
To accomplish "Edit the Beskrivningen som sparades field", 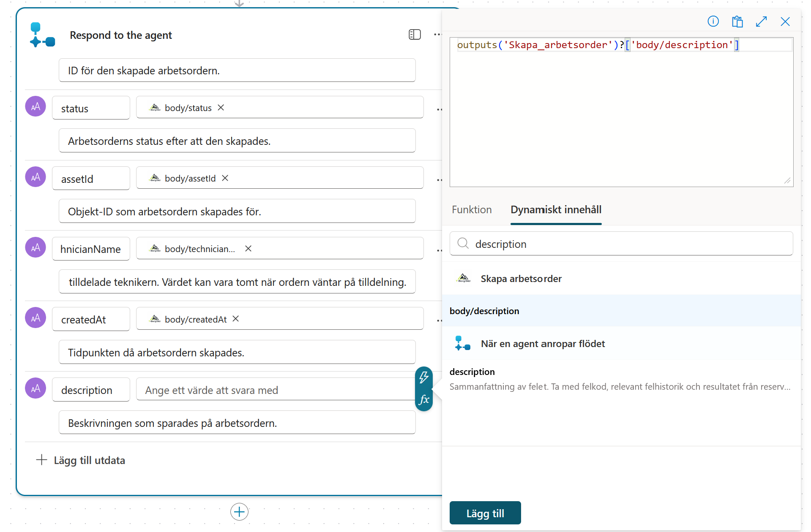I will 237,423.
